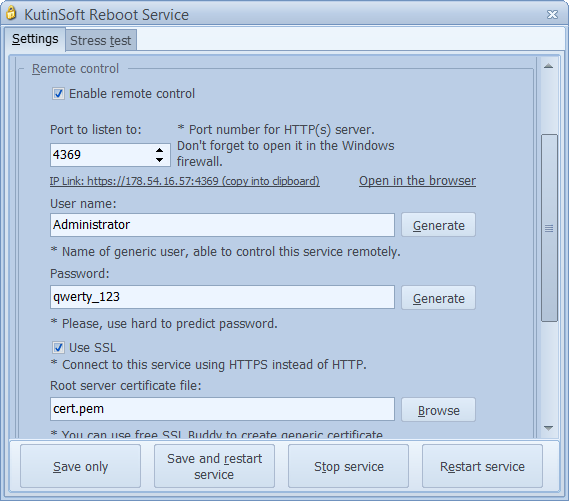
Task: Click the Restart service button
Action: (x=482, y=466)
